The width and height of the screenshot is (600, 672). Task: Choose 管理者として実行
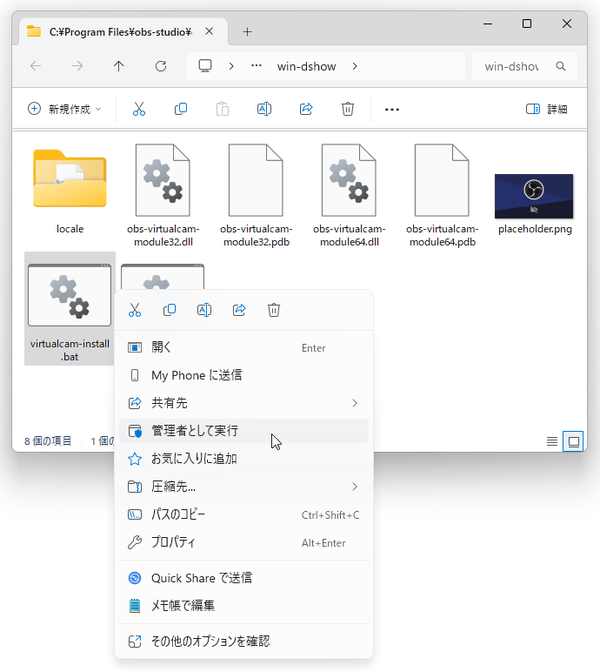243,431
